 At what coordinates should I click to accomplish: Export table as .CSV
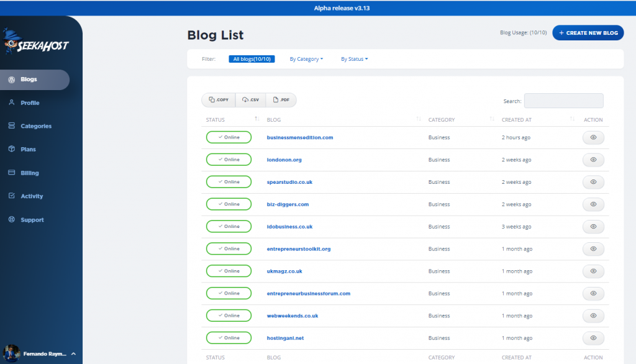pos(250,100)
